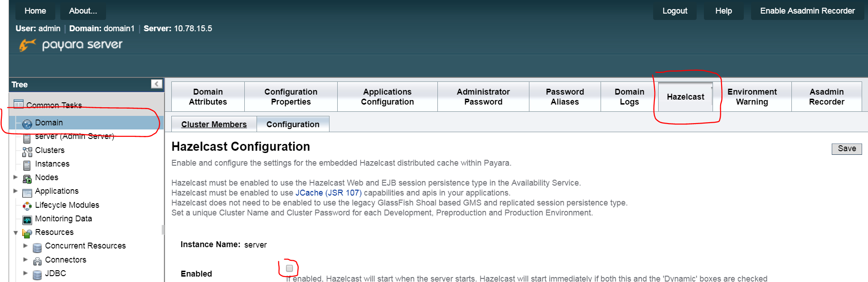Select the Configuration sub-tab
The height and width of the screenshot is (282, 868).
pos(293,124)
